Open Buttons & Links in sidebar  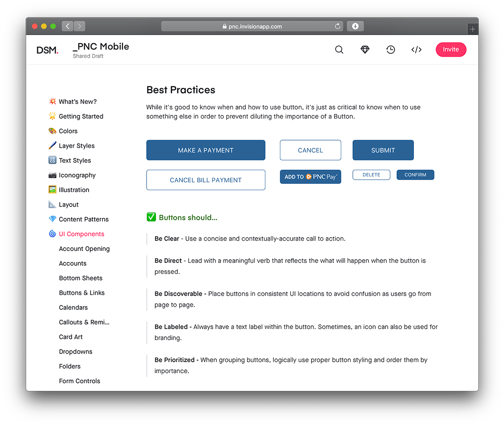82,293
